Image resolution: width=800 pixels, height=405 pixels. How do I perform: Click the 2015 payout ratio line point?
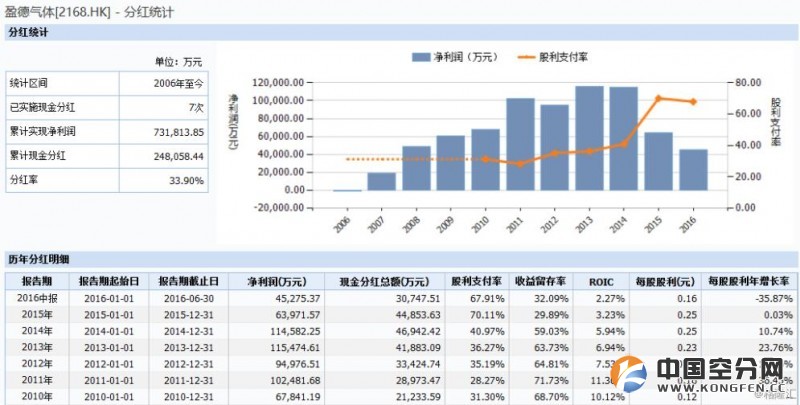pos(658,98)
